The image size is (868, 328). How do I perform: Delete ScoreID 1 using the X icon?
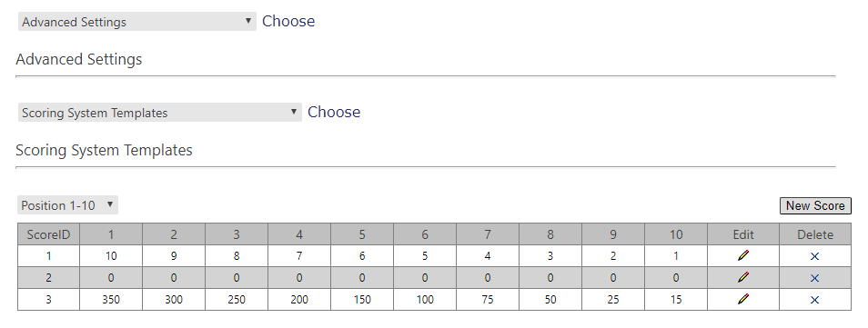pyautogui.click(x=814, y=256)
